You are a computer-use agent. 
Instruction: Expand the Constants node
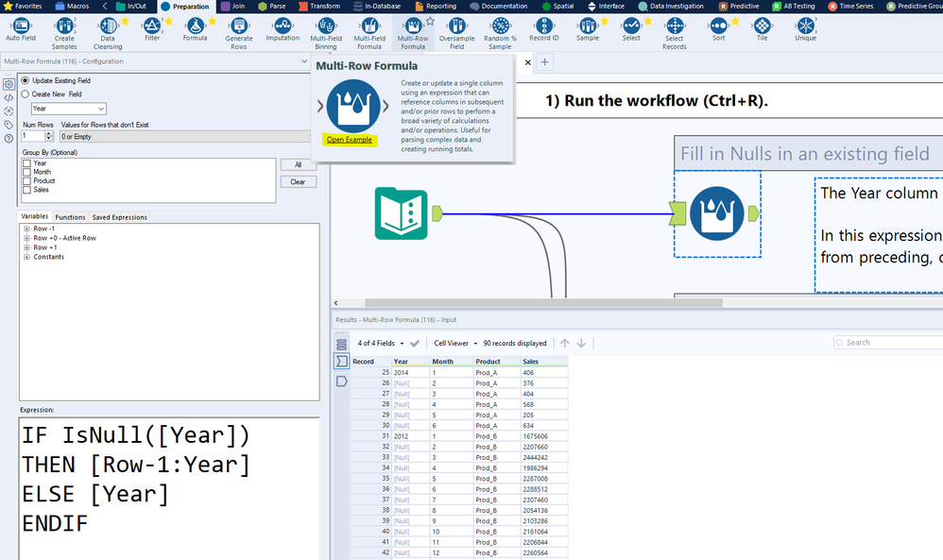point(26,257)
